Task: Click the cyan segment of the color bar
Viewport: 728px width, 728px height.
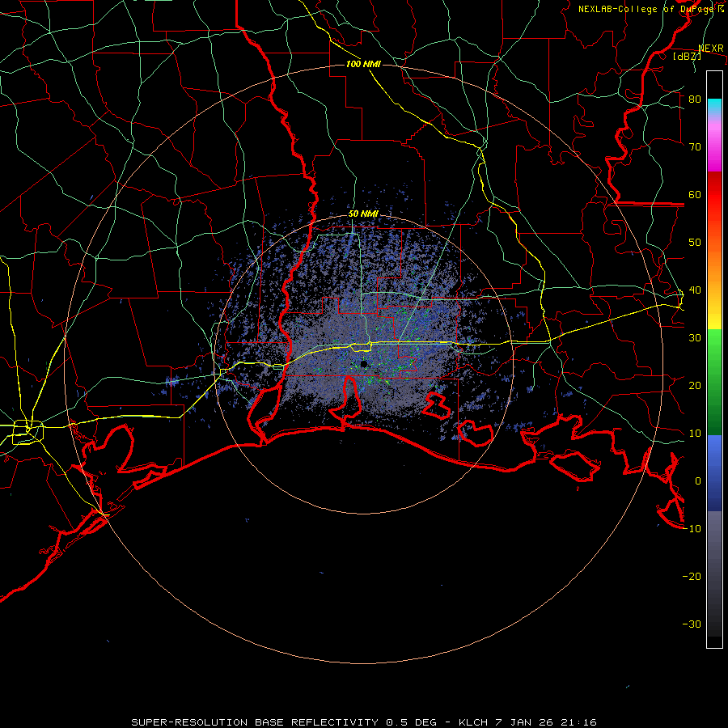Action: (714, 106)
